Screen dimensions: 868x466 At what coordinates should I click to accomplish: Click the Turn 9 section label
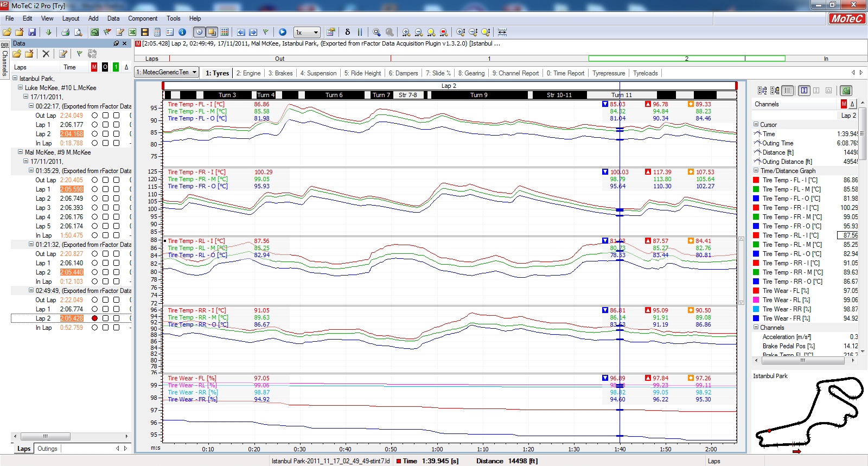[x=478, y=95]
